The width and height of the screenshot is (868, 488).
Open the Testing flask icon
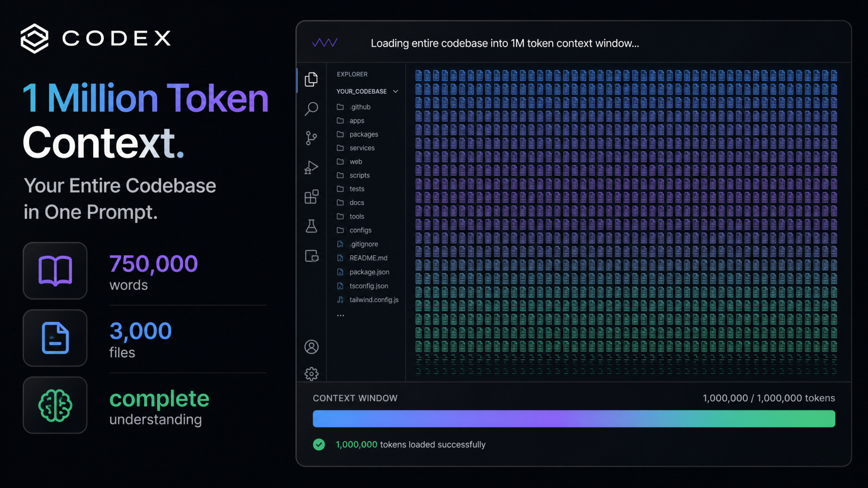coord(312,226)
